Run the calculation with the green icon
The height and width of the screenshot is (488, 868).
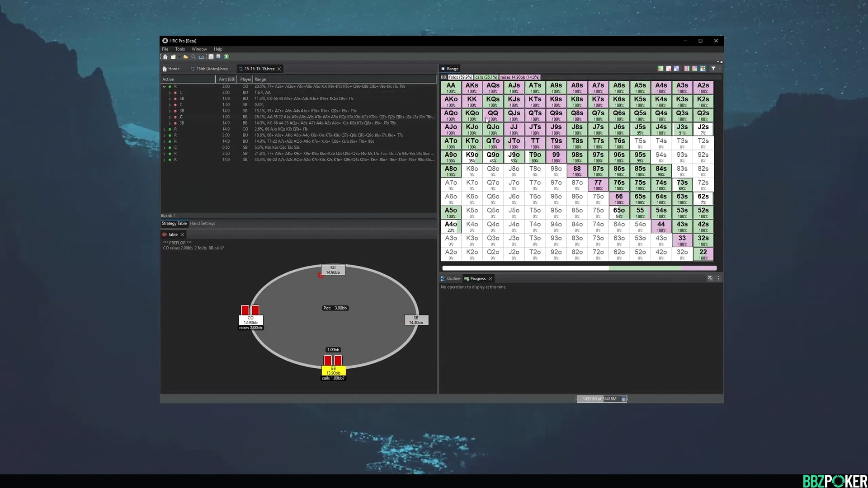point(226,56)
